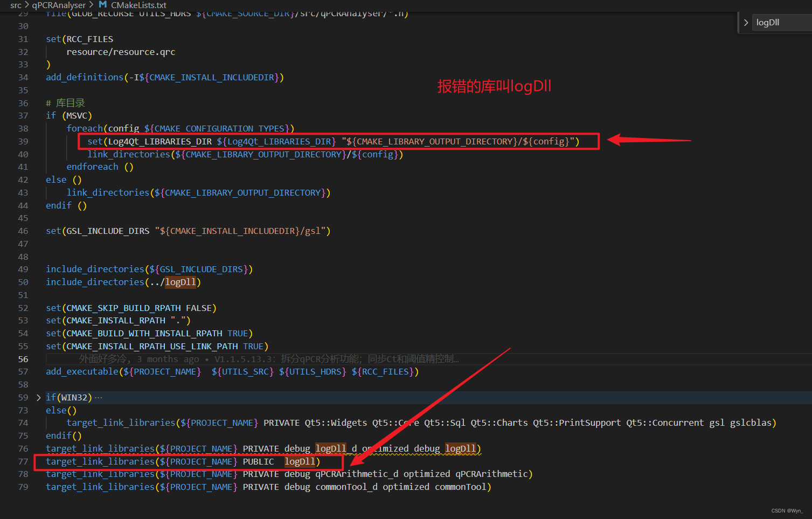Click the endforeach () line
Screen dimensions: 812x519
pyautogui.click(x=100, y=167)
